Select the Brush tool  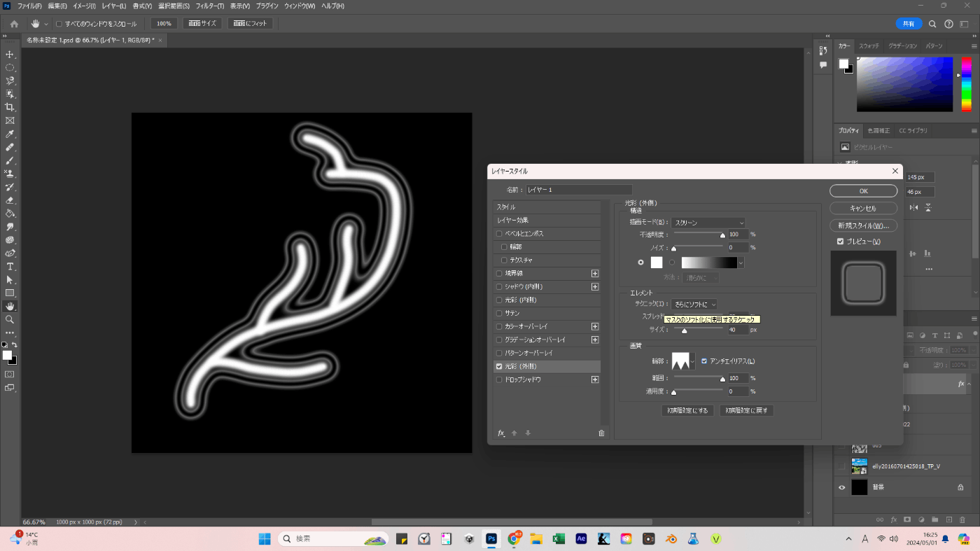click(10, 160)
